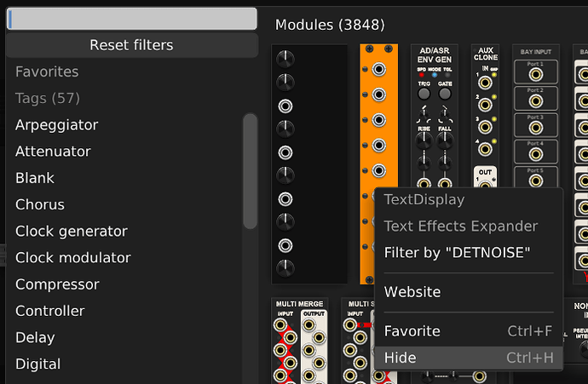This screenshot has width=588, height=384.
Task: Expand the Favorites filter section
Action: tap(47, 72)
